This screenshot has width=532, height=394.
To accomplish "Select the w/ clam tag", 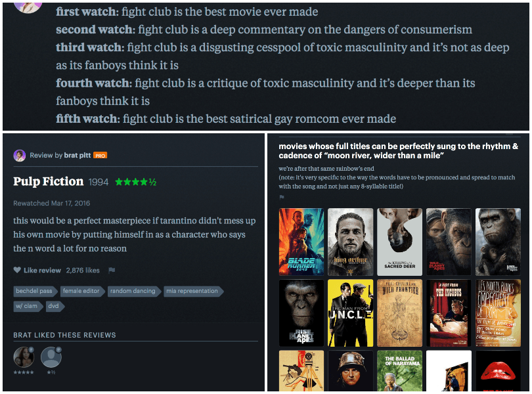I will pyautogui.click(x=28, y=306).
